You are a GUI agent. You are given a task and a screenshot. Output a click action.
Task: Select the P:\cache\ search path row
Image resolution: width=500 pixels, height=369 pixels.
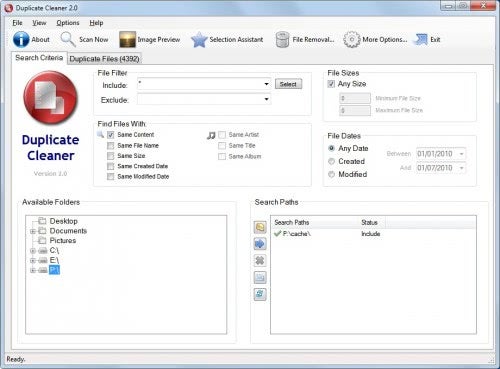coord(373,234)
